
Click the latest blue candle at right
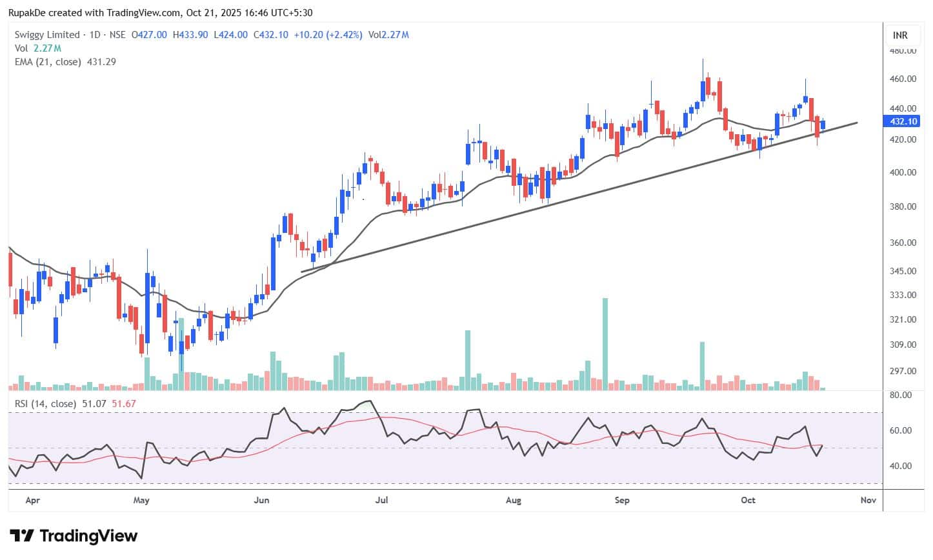(x=823, y=125)
